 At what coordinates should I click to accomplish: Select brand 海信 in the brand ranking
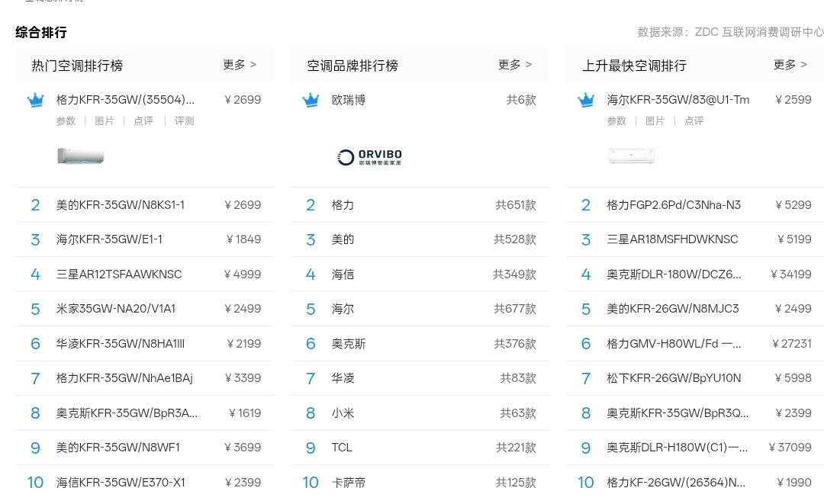pos(343,274)
